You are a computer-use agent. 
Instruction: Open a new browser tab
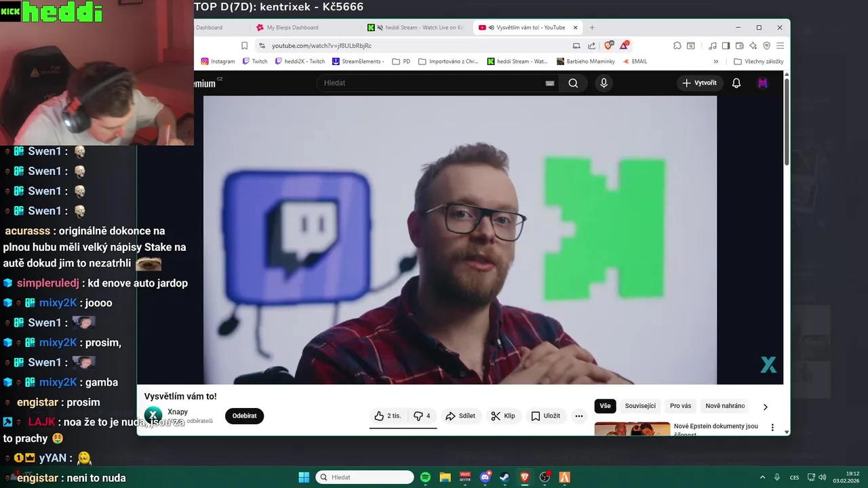[592, 28]
